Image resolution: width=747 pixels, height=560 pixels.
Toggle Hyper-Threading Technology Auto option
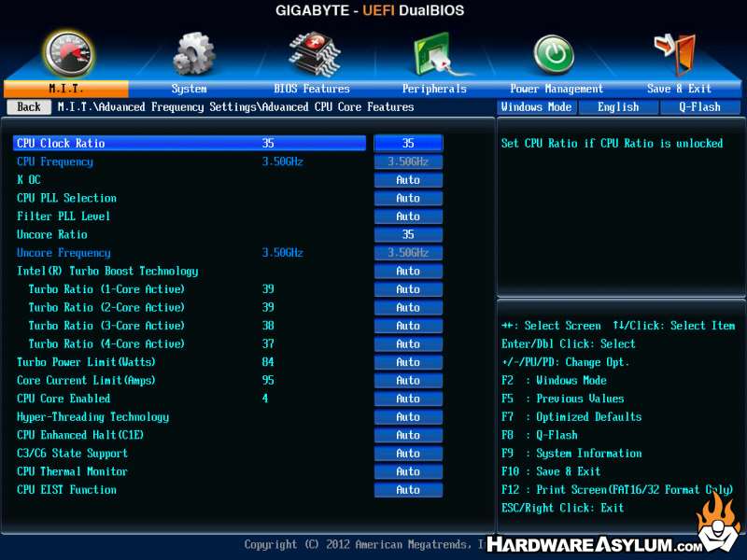click(408, 417)
